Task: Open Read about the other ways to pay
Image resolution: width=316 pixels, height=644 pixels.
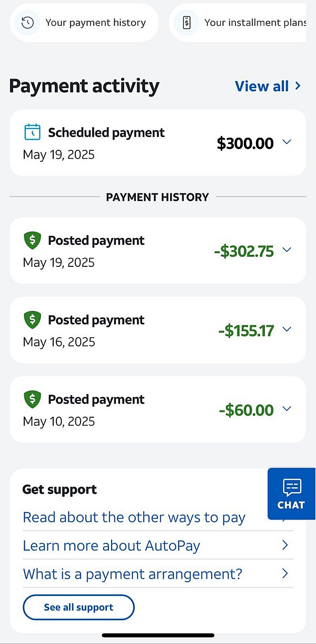Action: coord(134,517)
